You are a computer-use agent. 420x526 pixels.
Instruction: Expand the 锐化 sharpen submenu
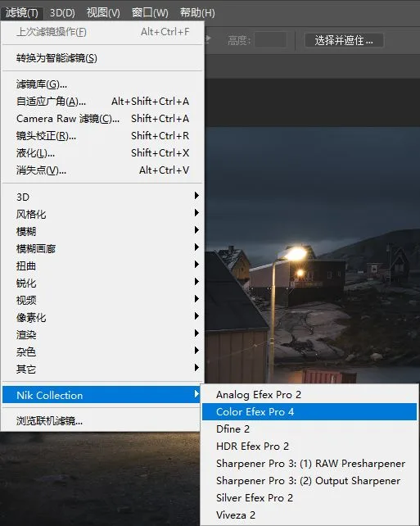pos(102,283)
